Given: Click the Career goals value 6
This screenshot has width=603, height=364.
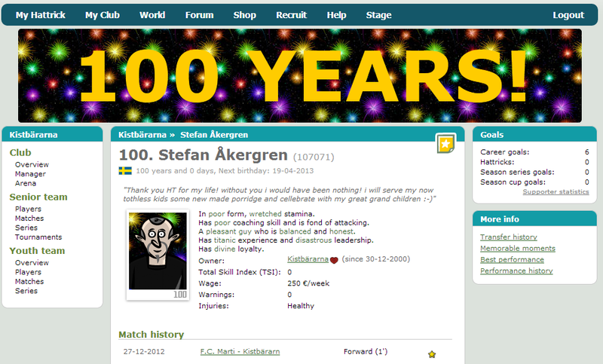Looking at the screenshot, I should (587, 151).
